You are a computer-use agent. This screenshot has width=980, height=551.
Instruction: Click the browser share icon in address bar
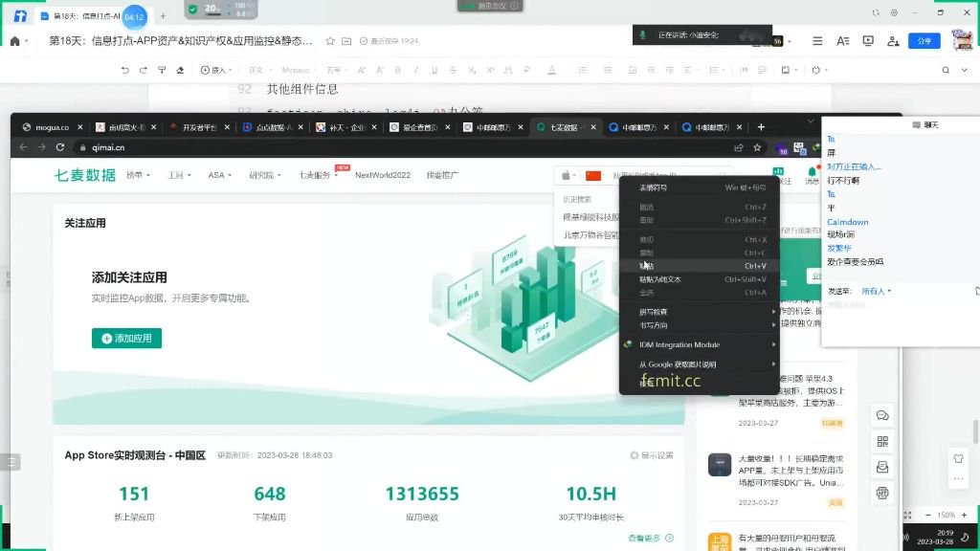click(x=739, y=147)
